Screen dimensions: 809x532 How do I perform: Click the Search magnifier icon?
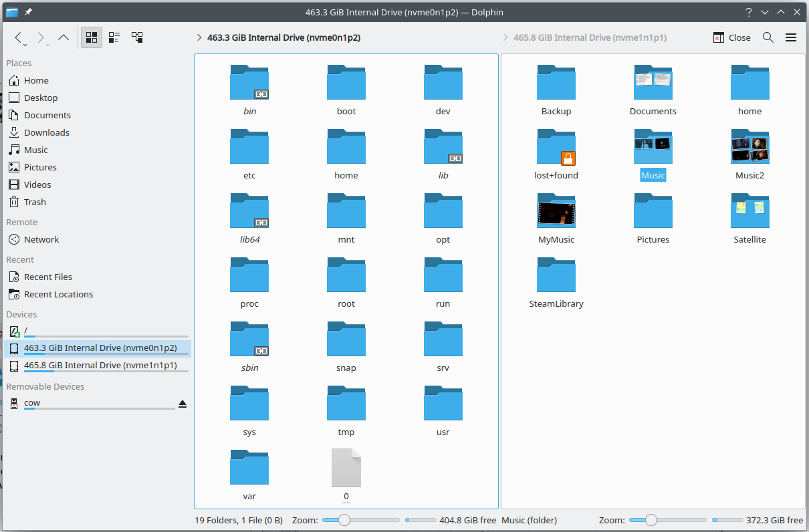pos(768,37)
